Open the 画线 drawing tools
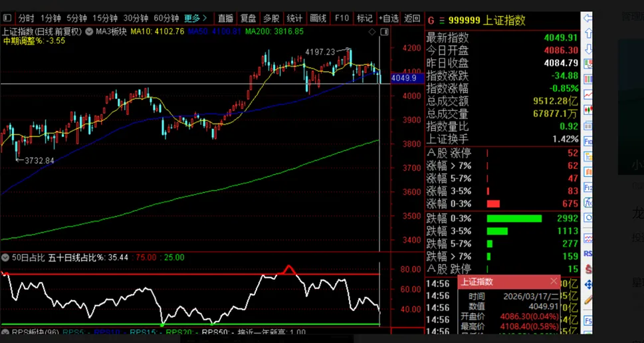Screen dimensions: 644x343 tap(318, 18)
